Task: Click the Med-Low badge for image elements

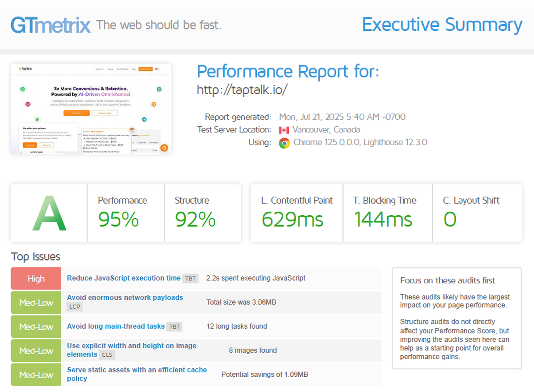Action: (36, 350)
